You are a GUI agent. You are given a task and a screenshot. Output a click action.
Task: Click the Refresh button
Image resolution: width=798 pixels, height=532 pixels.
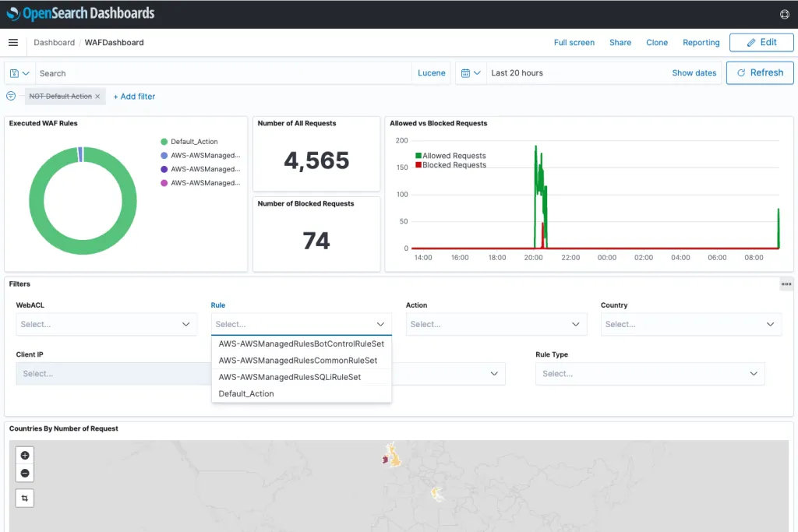(759, 72)
